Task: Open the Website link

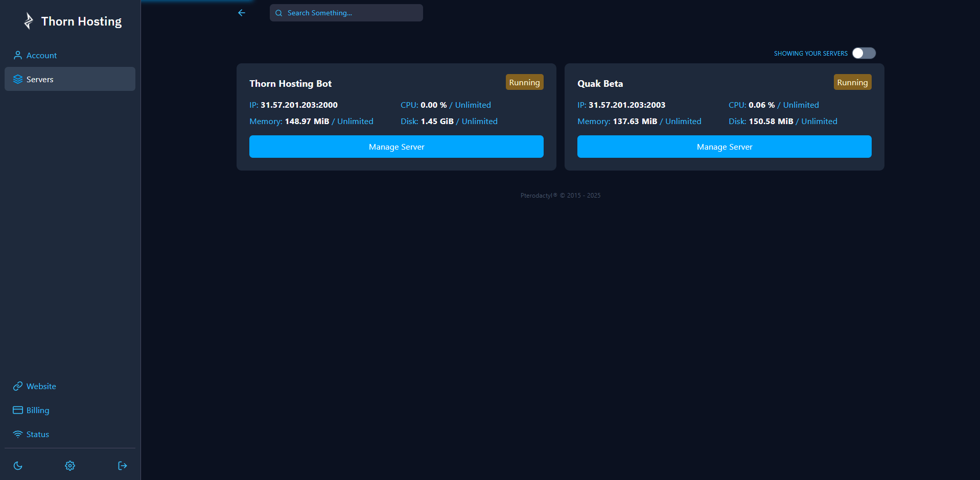Action: 41,387
